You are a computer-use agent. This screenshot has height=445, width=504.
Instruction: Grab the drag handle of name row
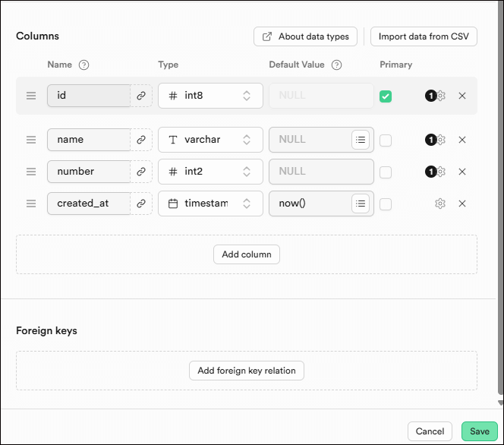31,140
